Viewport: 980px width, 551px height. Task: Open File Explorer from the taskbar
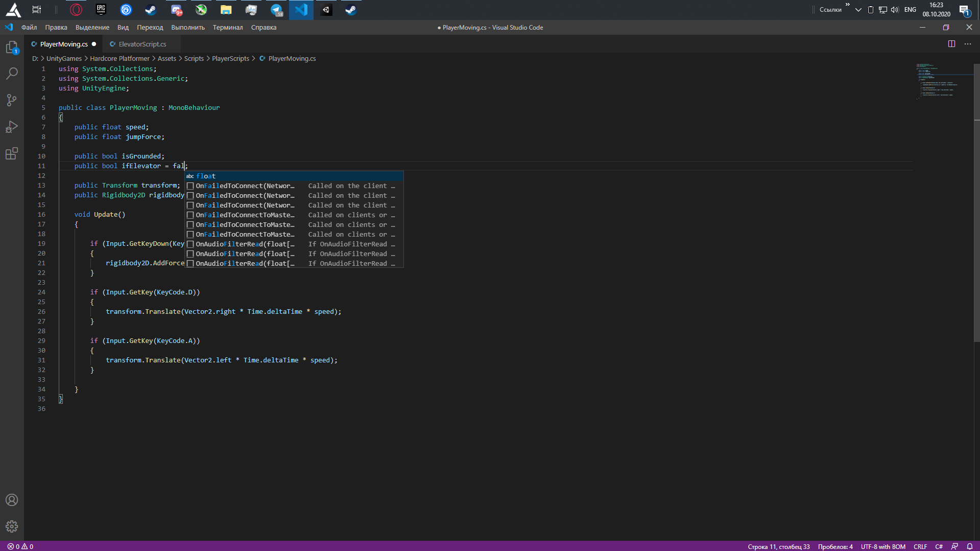coord(226,10)
